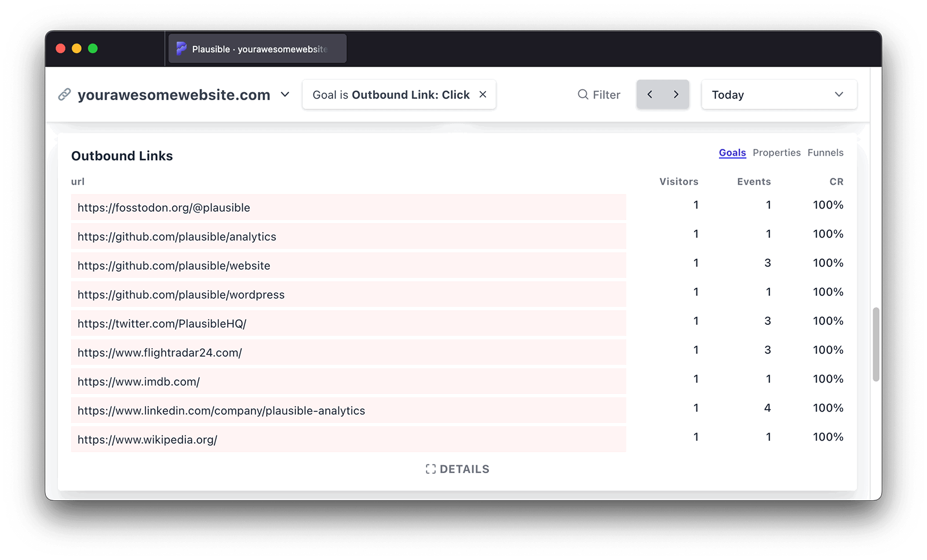Click the magnifying glass Filter icon
Screen dimensions: 927x560
click(x=582, y=94)
